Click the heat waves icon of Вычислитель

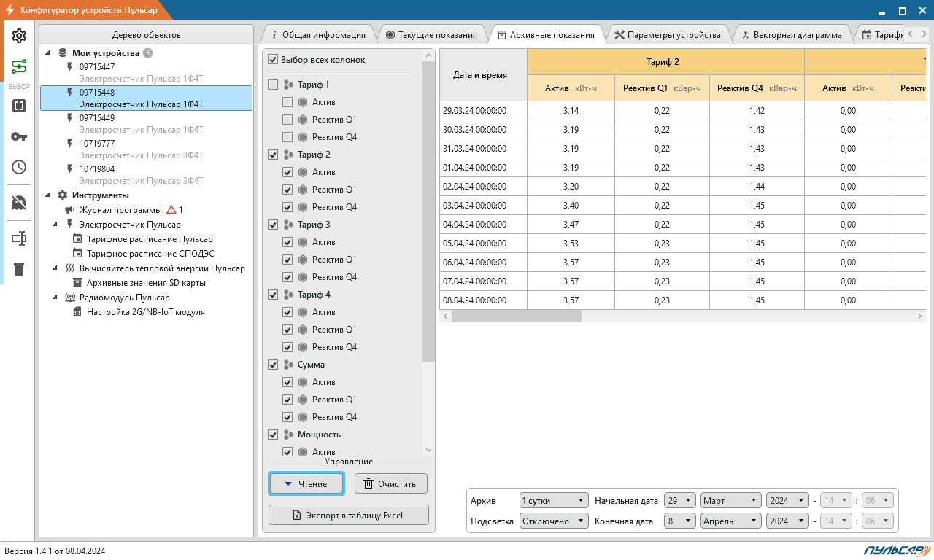(70, 268)
